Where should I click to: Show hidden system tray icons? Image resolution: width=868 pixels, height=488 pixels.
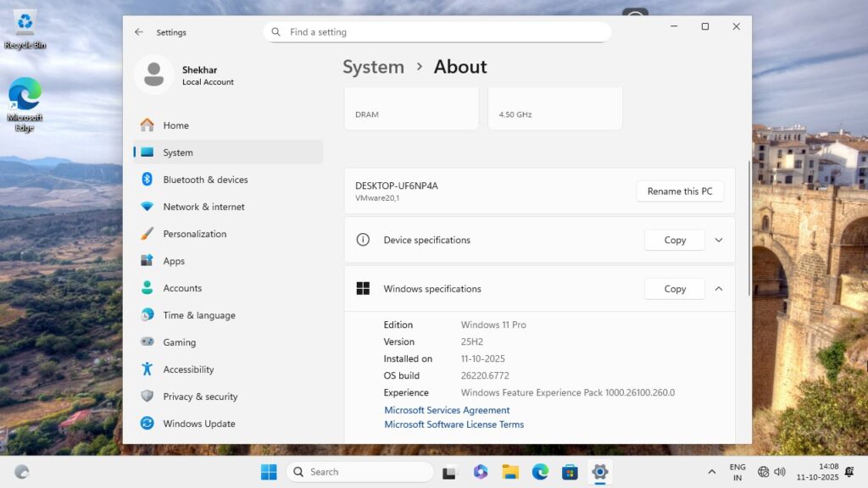tap(711, 472)
